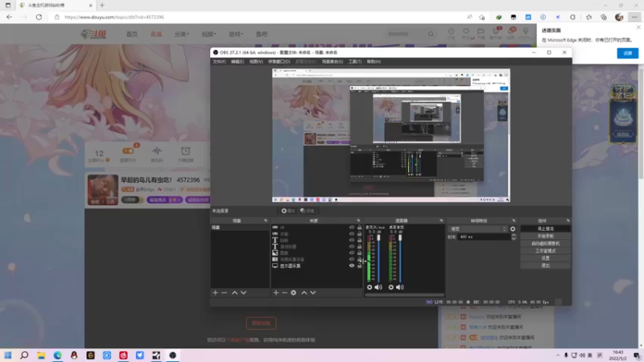This screenshot has width=644, height=362.
Task: Toggle visibility of the first text source
Action: 352,240
